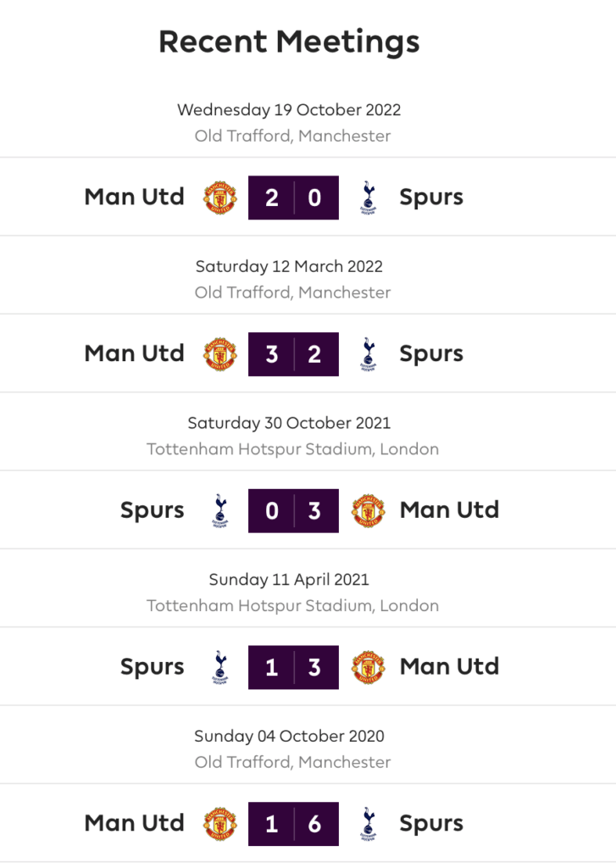
Task: Click the Sunday 04 October 2020 date text
Action: pos(289,737)
